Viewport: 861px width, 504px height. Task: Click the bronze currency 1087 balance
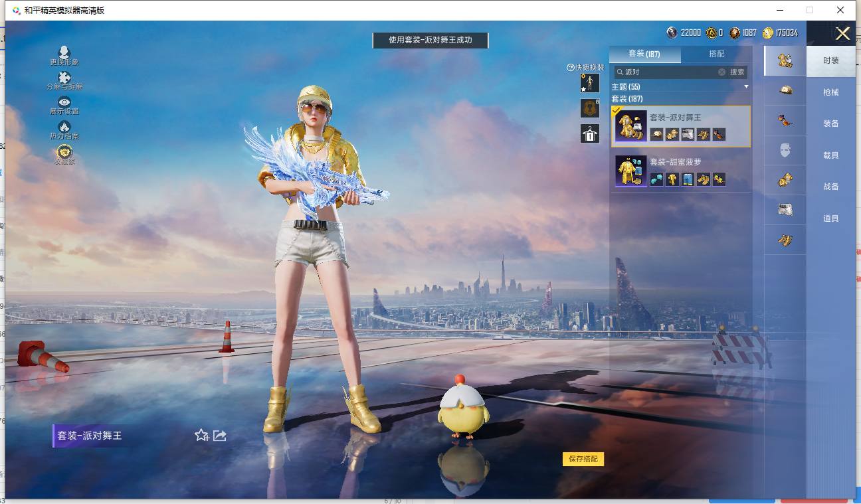(x=743, y=33)
